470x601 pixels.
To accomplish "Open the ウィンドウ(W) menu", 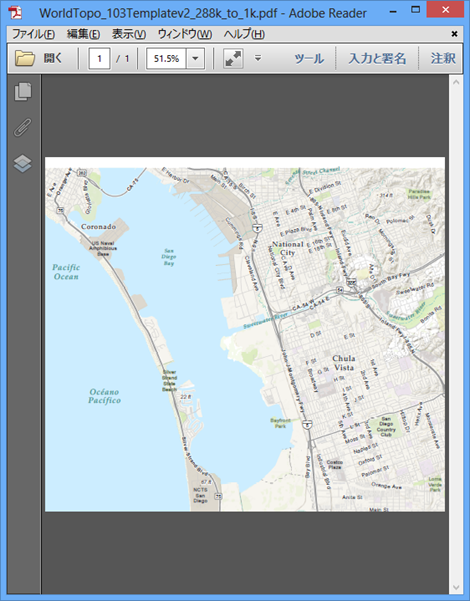I will tap(185, 34).
